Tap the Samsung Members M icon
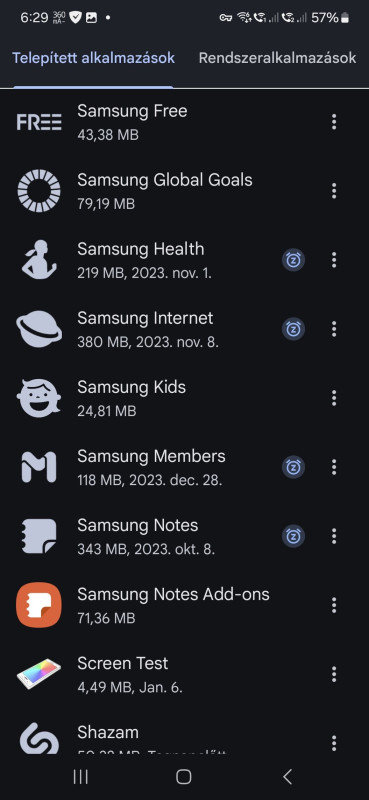Image resolution: width=369 pixels, height=800 pixels. 39,467
